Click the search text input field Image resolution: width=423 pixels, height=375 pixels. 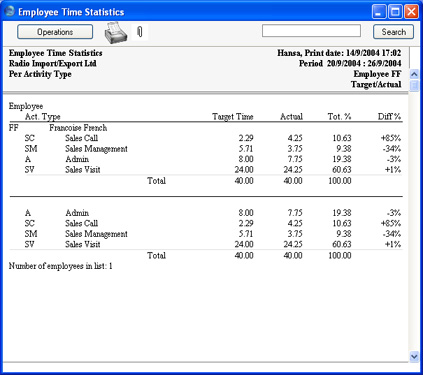311,31
